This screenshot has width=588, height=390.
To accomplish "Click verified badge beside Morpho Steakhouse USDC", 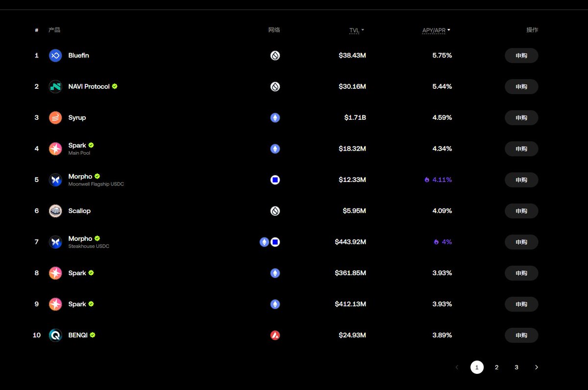I will [97, 238].
